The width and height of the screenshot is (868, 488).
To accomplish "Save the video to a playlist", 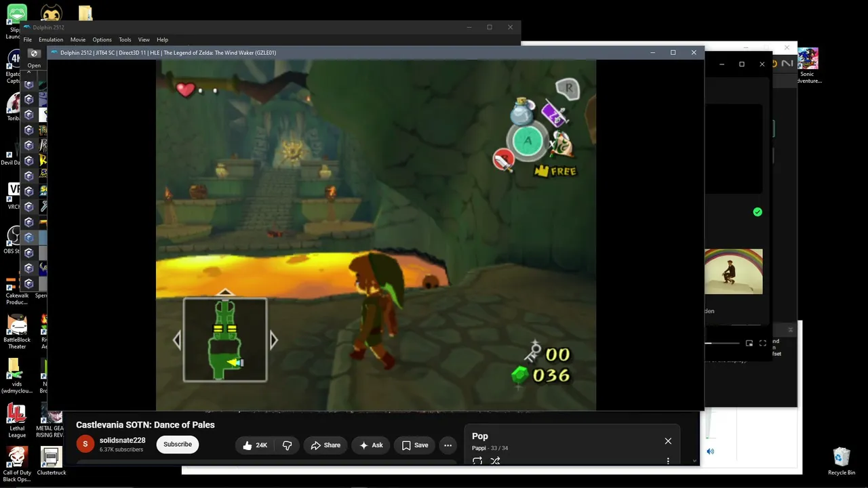I will (414, 445).
